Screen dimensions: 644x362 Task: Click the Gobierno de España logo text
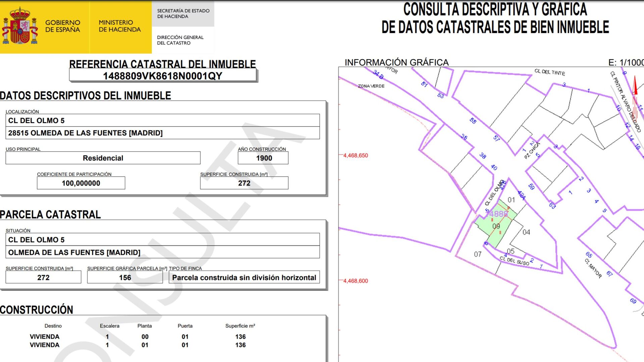pos(63,26)
